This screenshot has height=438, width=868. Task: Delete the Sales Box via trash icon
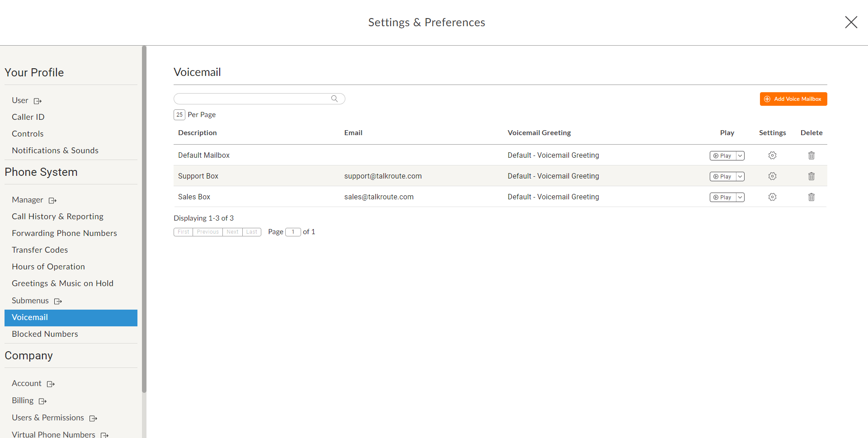coord(811,197)
